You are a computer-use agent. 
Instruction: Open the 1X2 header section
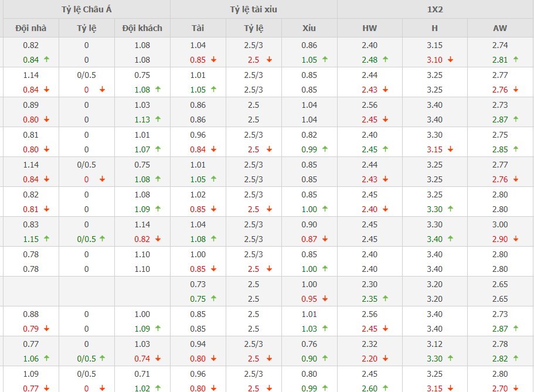click(436, 9)
